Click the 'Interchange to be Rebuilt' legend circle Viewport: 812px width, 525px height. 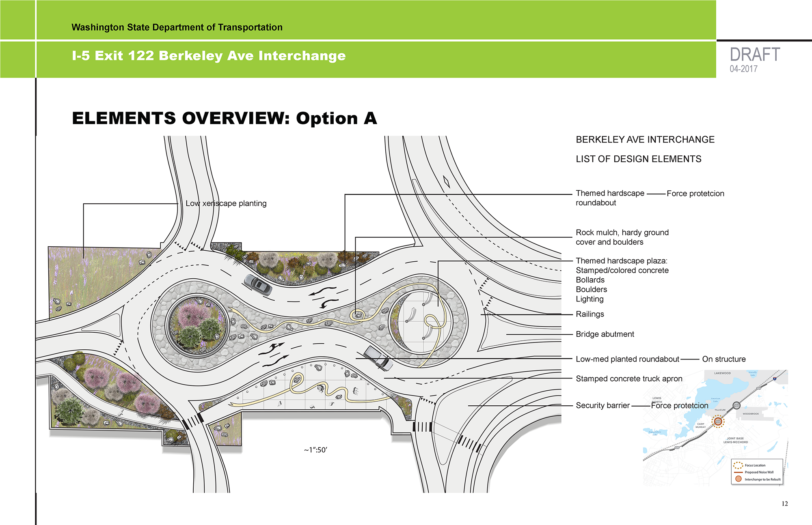pos(738,479)
